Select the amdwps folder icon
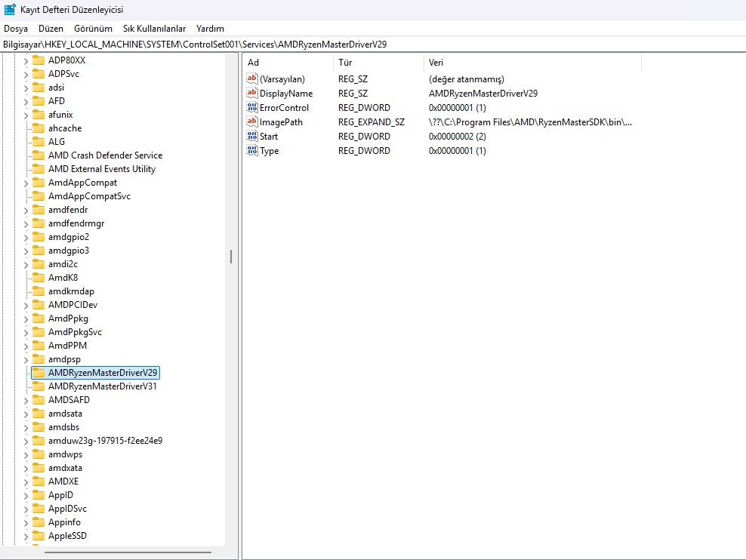This screenshot has width=746, height=560. coord(38,454)
